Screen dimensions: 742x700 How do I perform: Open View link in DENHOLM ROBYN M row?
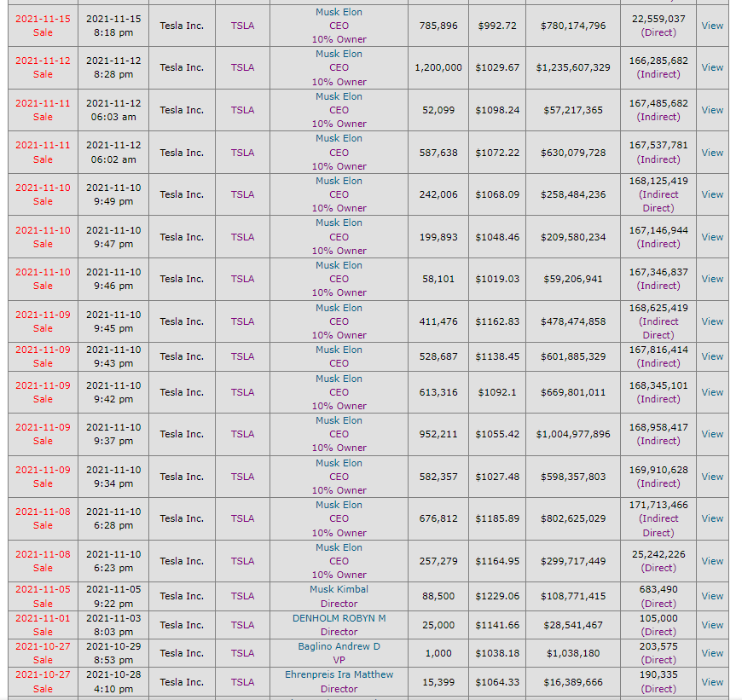[x=712, y=625]
